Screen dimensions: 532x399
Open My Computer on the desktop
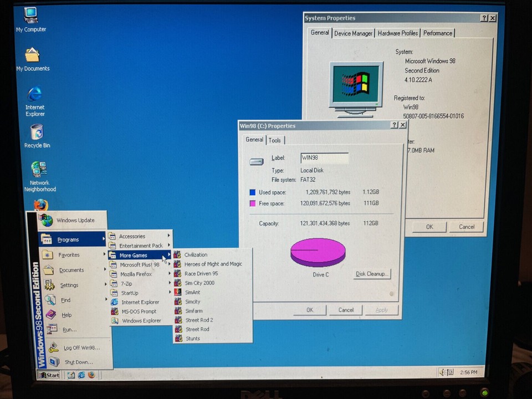[x=30, y=17]
